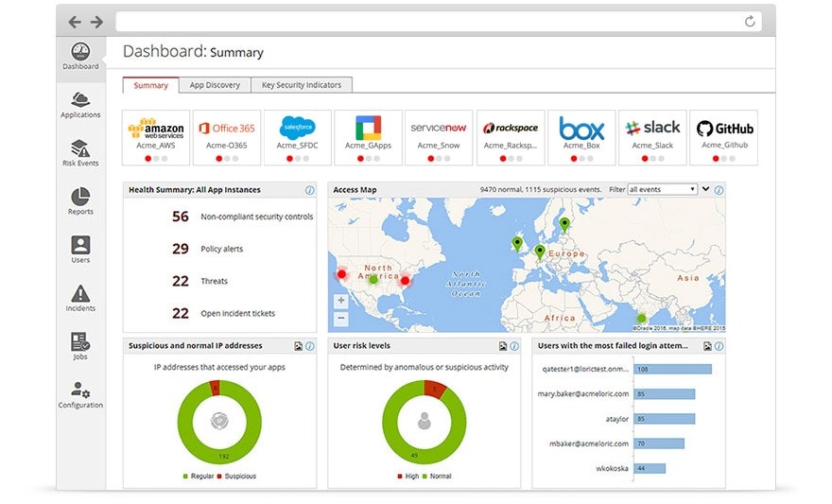This screenshot has width=832, height=504.
Task: Select the Acme_SFDC Salesforce tile
Action: [x=298, y=138]
